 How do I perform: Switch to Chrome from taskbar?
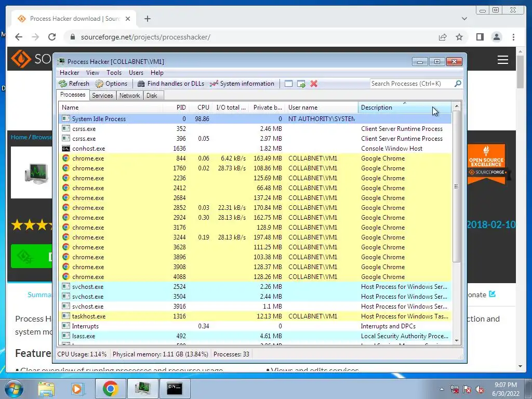coord(110,389)
